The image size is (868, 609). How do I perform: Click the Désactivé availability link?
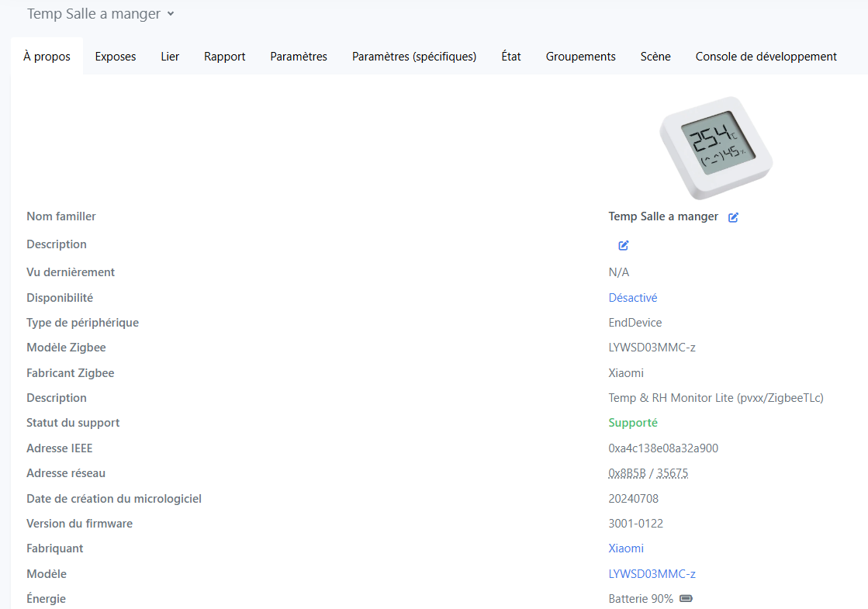(632, 298)
